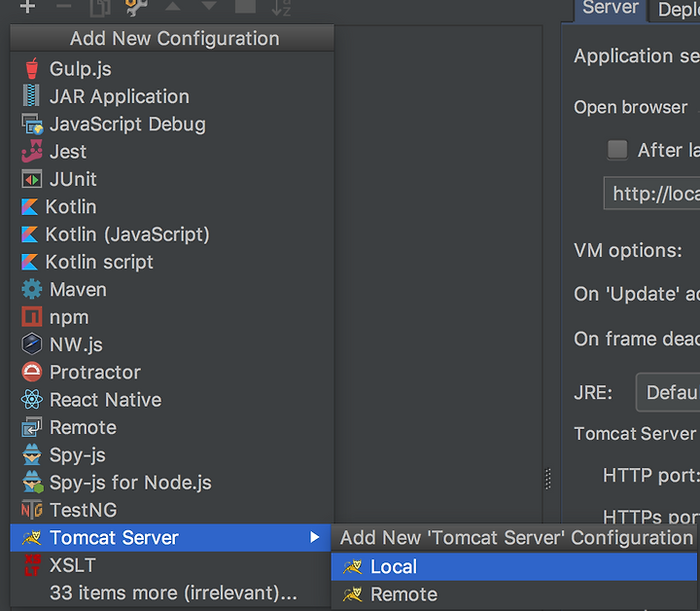
Task: Click the Kotlin (JavaScript) icon
Action: 30,234
